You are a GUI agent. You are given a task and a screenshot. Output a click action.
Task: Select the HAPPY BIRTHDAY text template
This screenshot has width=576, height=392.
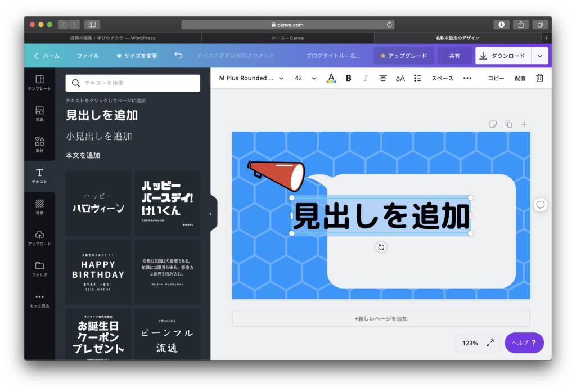pos(98,272)
